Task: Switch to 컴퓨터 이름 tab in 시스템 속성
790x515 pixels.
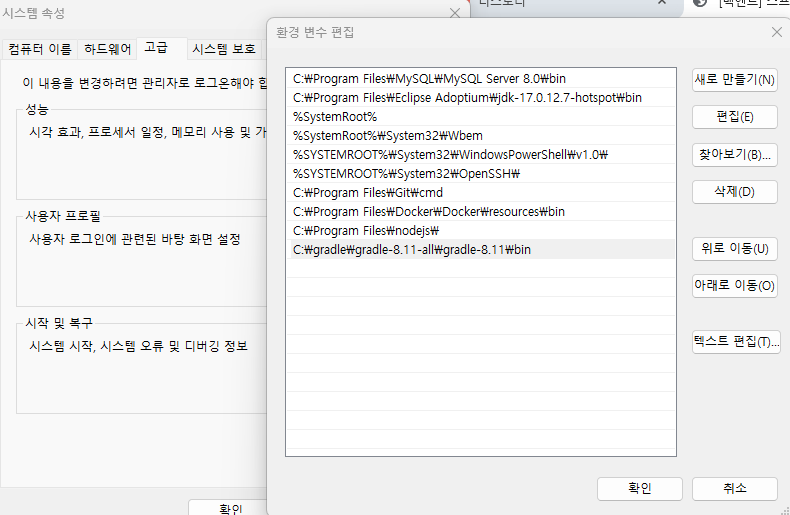Action: [x=40, y=49]
